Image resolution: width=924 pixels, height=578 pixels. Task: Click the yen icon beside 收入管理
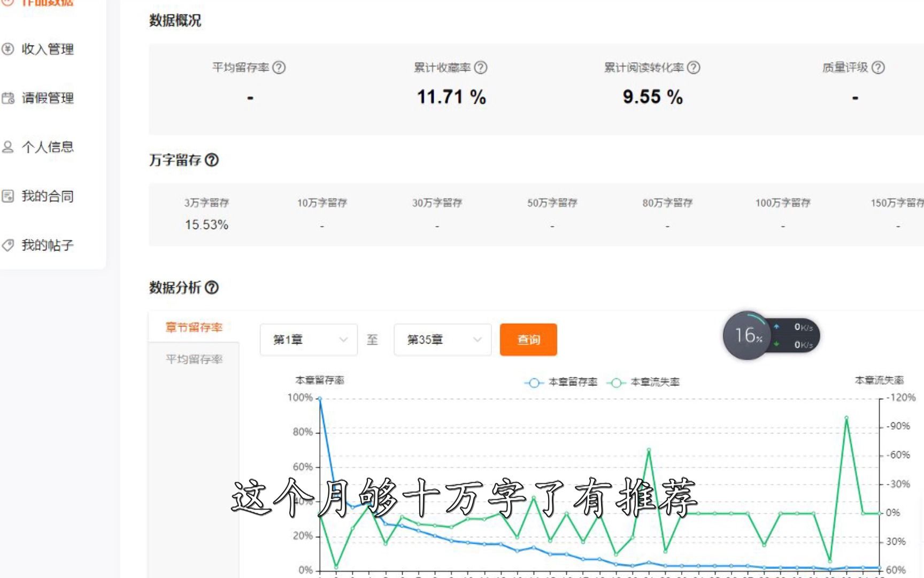click(x=7, y=49)
